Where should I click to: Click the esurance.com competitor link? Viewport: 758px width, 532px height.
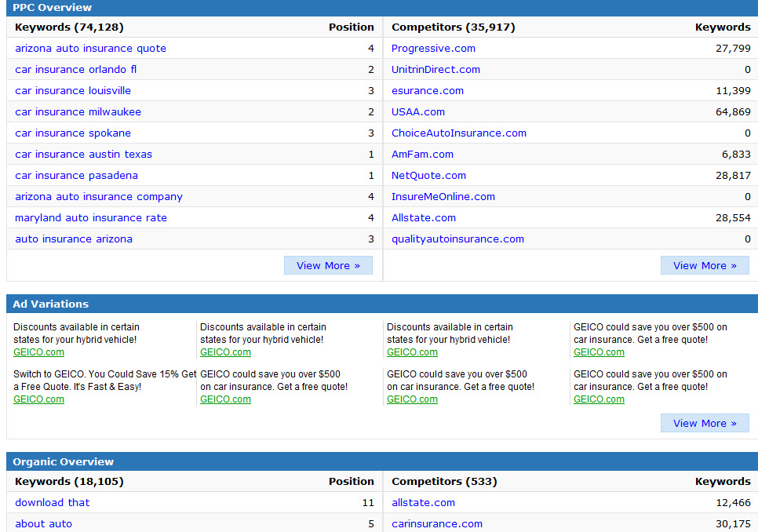[x=428, y=91]
